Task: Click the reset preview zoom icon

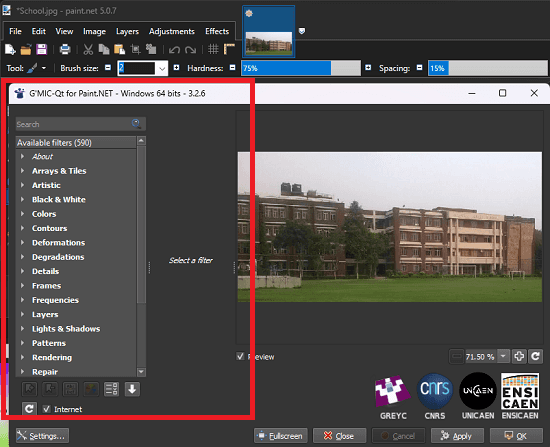Action: click(x=535, y=356)
